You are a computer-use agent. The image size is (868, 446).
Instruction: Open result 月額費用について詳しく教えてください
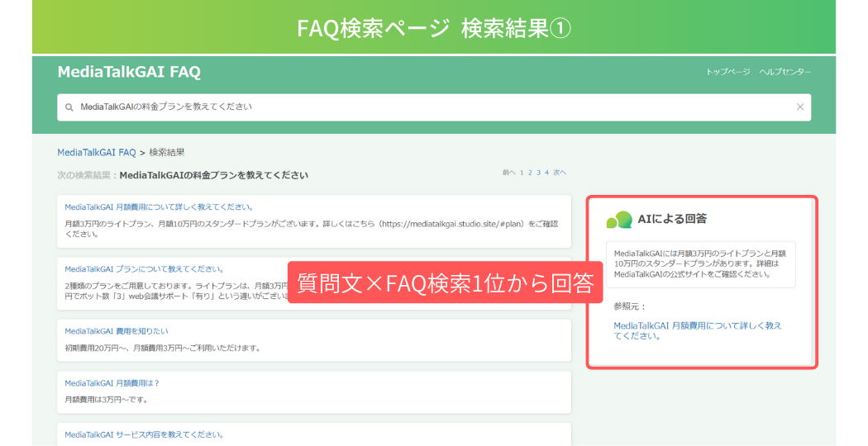160,207
